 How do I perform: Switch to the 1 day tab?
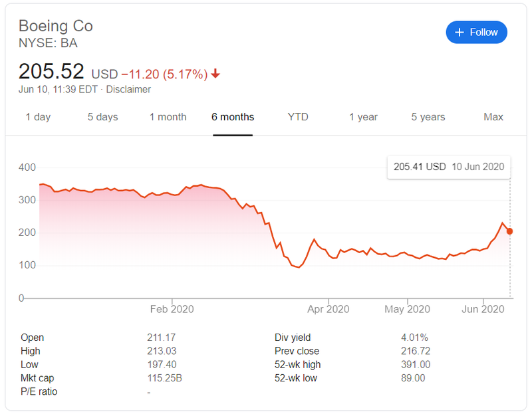pyautogui.click(x=38, y=117)
